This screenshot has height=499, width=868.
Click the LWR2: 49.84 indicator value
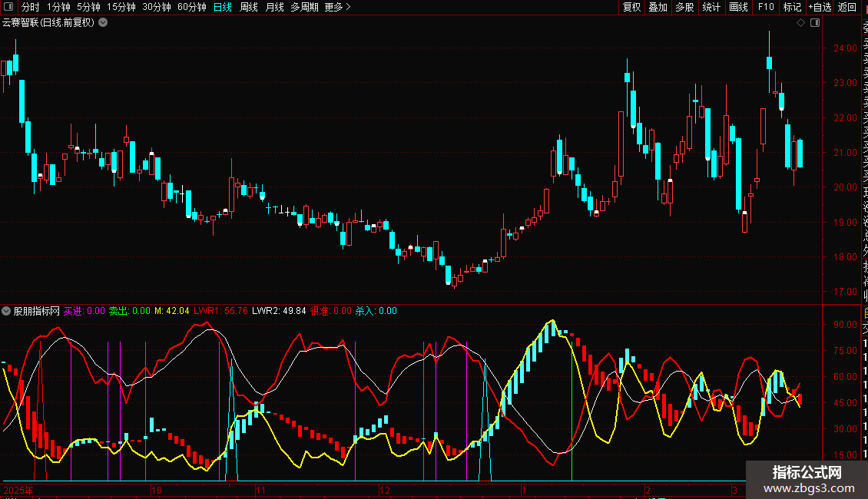[279, 311]
